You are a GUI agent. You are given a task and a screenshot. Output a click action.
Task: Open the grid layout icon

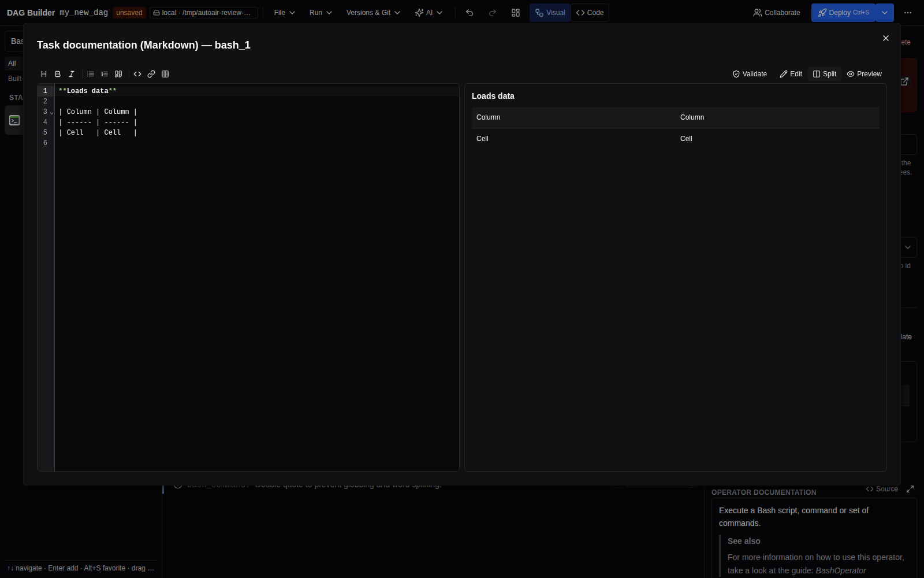(516, 13)
